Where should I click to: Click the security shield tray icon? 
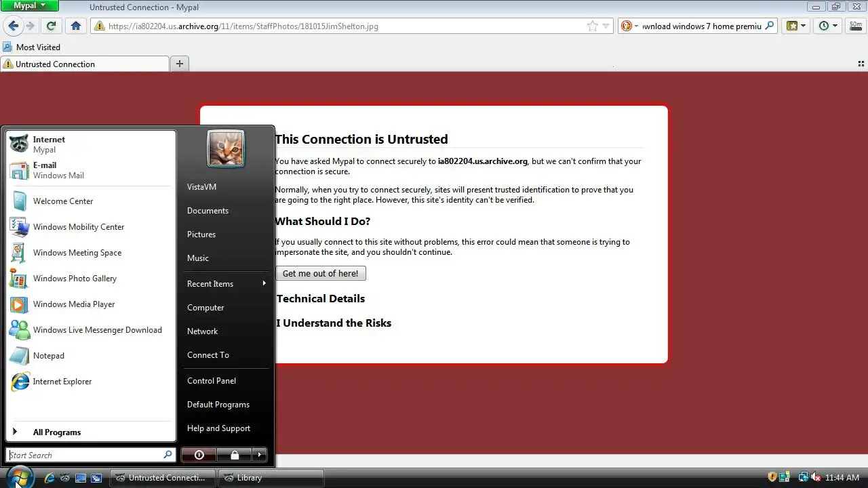click(x=772, y=478)
